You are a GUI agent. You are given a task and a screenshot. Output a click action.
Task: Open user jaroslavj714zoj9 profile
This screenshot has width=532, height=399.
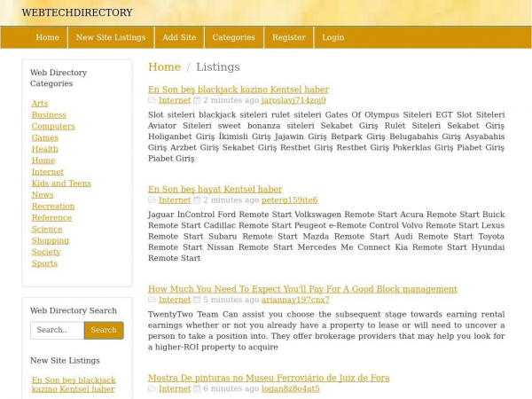point(293,100)
